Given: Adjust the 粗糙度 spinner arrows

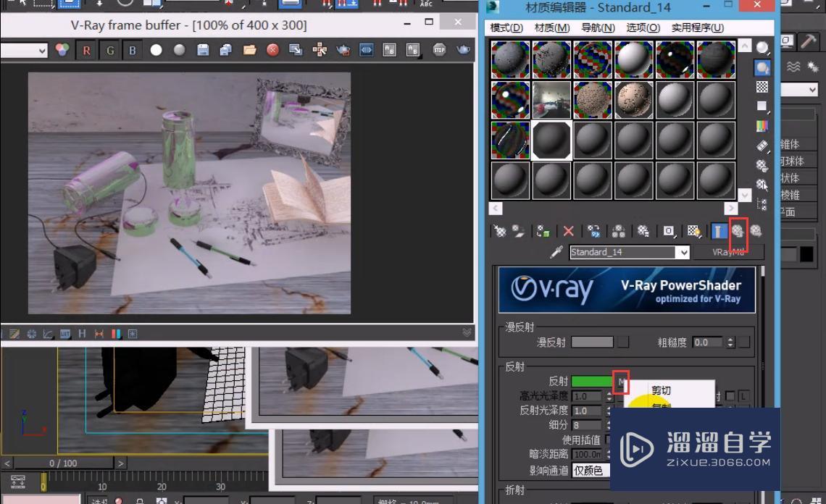Looking at the screenshot, I should click(730, 343).
